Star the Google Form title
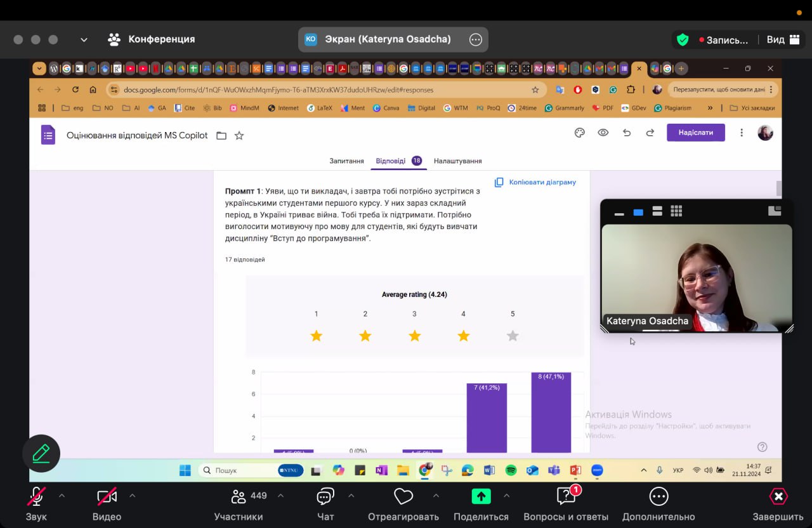Image resolution: width=812 pixels, height=528 pixels. click(x=239, y=135)
